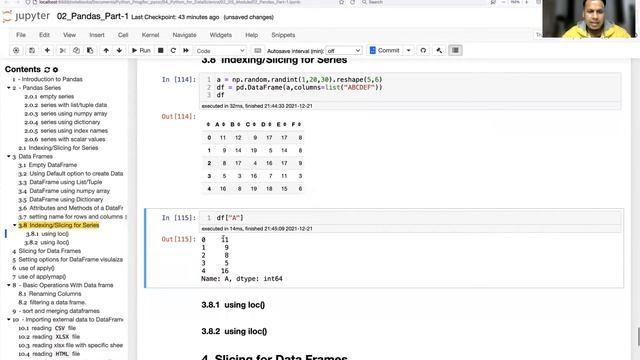This screenshot has width=640, height=360.
Task: Collapse the Data Frames section in contents
Action: 9,156
